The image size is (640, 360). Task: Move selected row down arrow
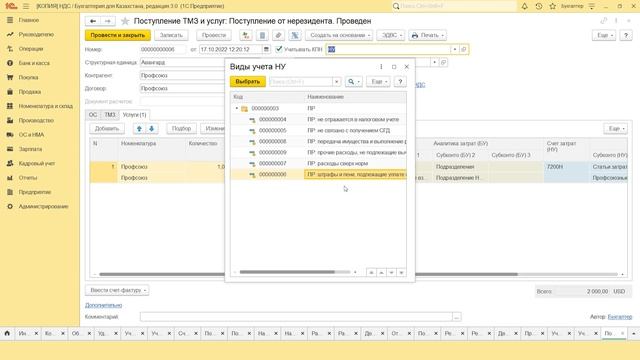click(x=151, y=129)
